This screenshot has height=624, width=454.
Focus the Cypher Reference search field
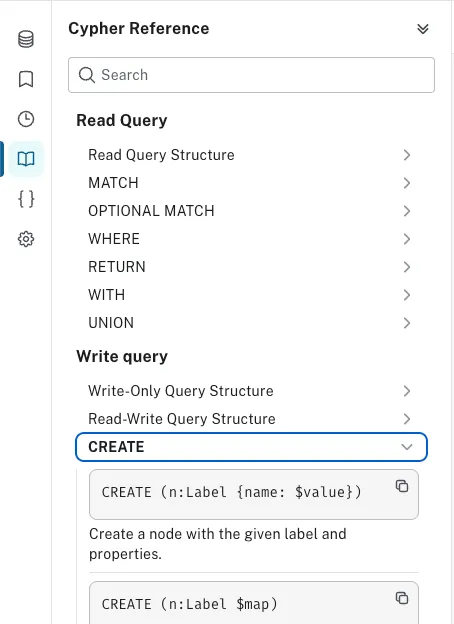pyautogui.click(x=251, y=75)
